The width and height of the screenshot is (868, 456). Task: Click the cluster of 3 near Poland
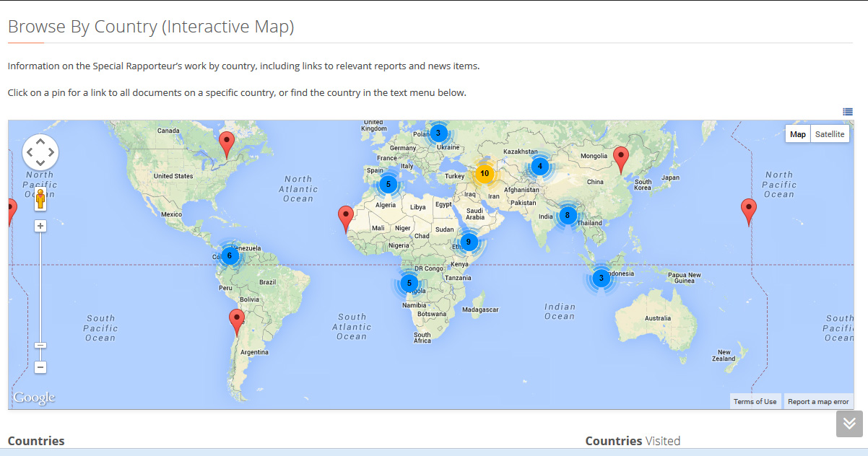(x=438, y=133)
